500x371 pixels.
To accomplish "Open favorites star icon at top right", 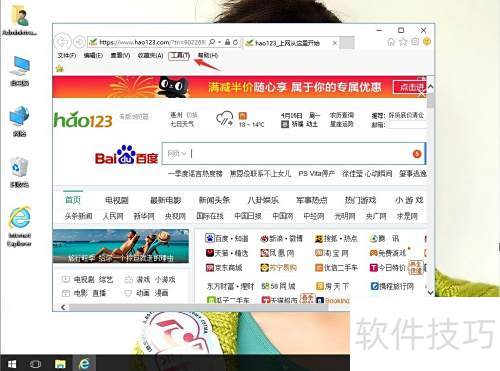I will tap(403, 42).
